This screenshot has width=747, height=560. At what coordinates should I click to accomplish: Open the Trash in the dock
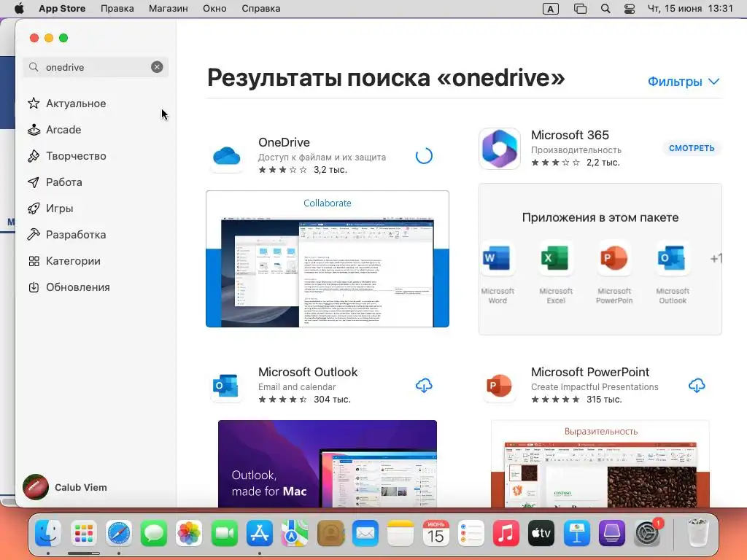[x=697, y=533]
